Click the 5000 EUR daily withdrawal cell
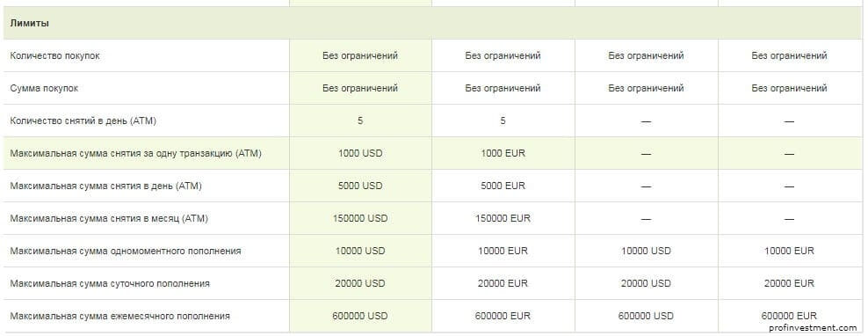Viewport: 868px width, 336px height. (x=503, y=186)
